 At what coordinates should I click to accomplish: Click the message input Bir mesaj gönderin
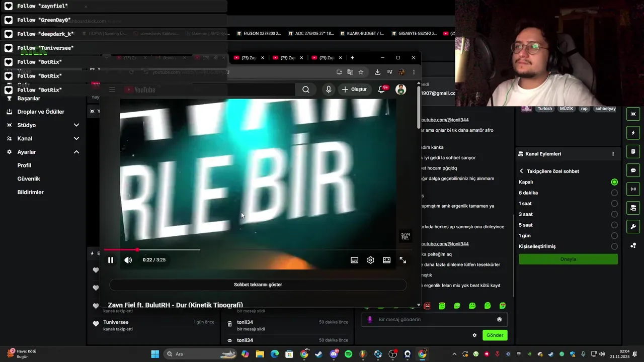(434, 319)
